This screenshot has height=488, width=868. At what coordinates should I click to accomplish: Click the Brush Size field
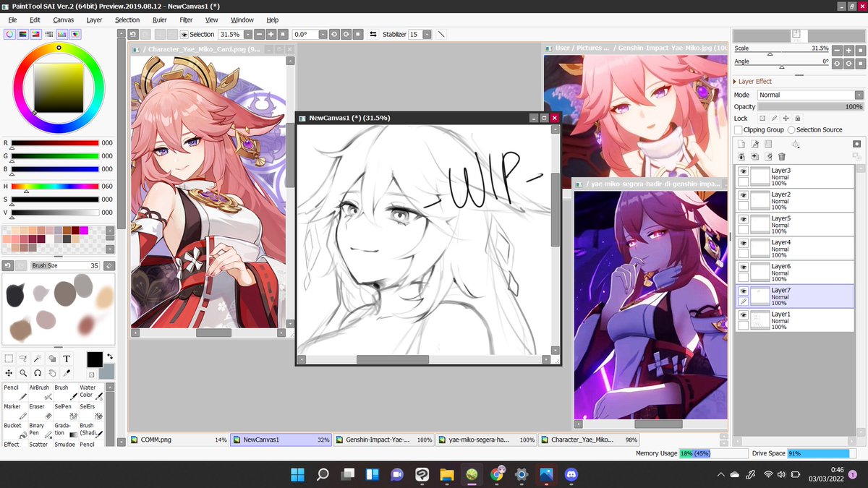click(x=65, y=266)
